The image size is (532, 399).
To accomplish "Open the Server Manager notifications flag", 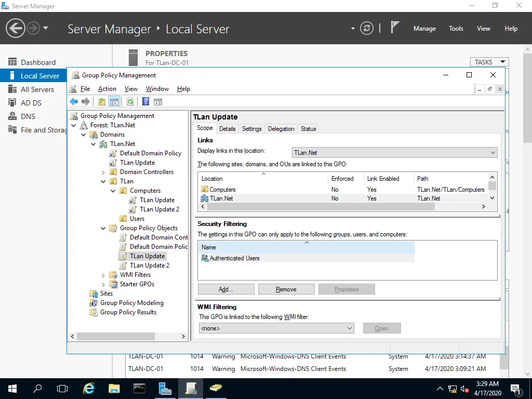I will point(394,28).
